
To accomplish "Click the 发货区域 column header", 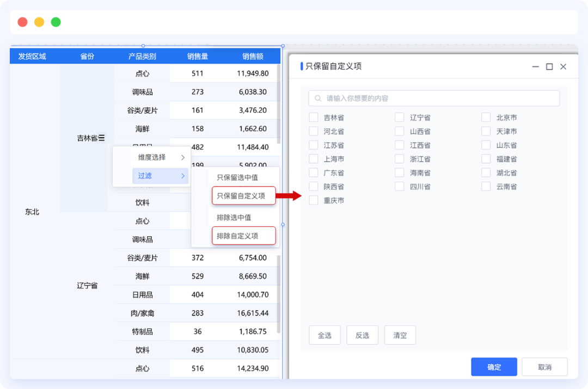I will click(32, 56).
